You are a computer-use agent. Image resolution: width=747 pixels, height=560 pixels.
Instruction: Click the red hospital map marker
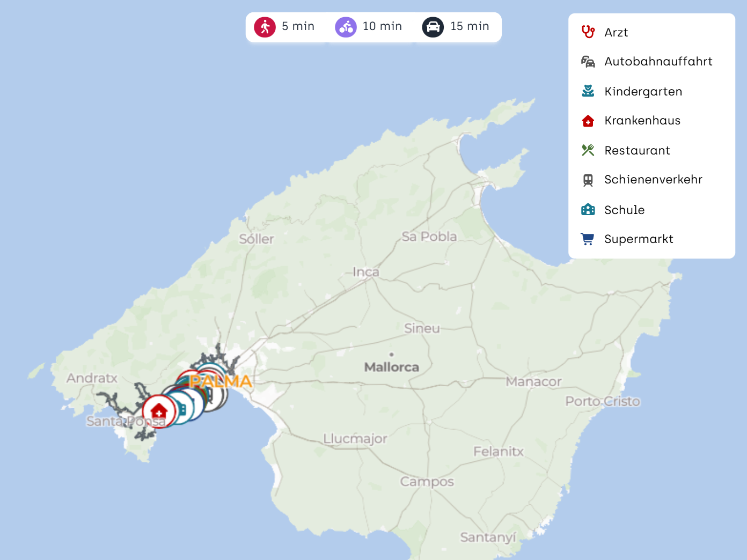159,411
